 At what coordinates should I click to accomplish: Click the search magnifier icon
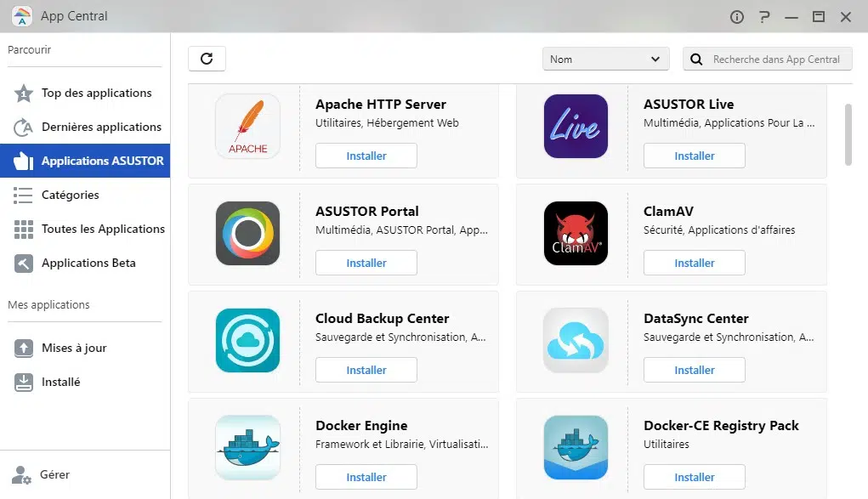point(696,60)
